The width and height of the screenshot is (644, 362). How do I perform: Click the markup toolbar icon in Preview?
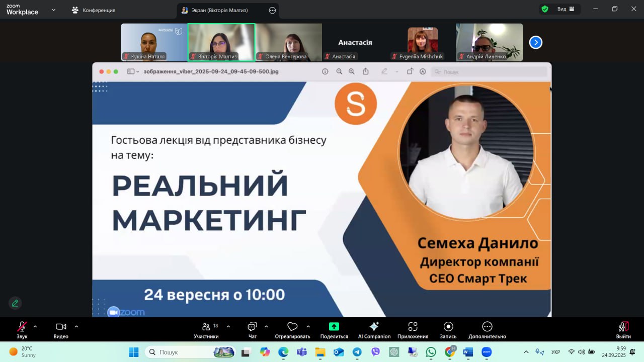pyautogui.click(x=423, y=72)
